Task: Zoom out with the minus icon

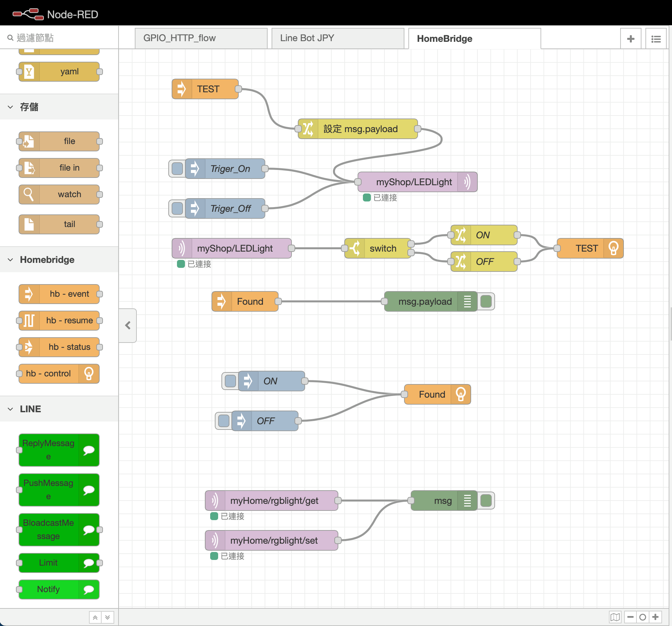Action: click(x=630, y=617)
